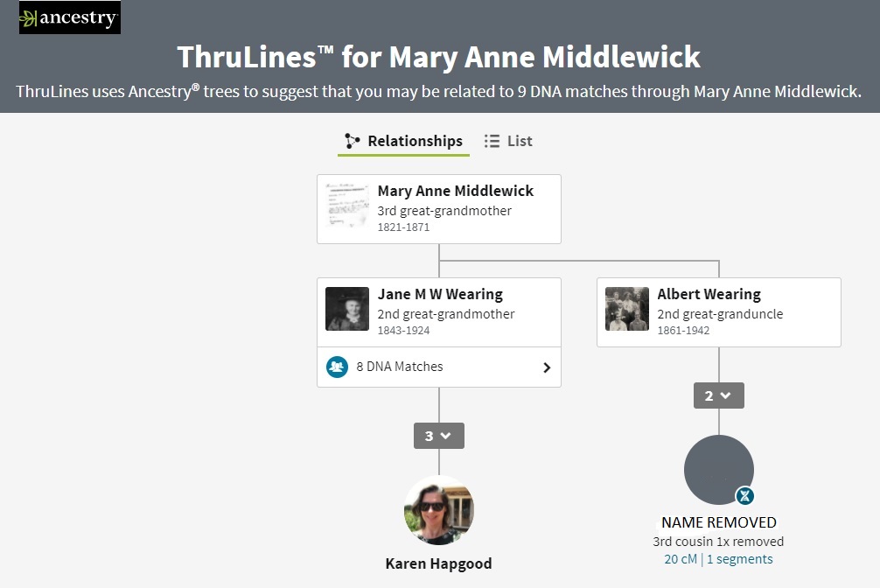880x588 pixels.
Task: Expand the 2 hidden generations under Albert
Action: (x=718, y=395)
